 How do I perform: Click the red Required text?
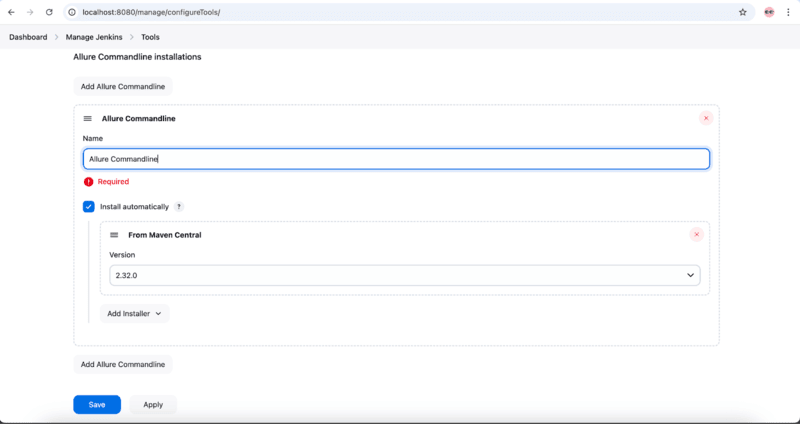(x=113, y=181)
